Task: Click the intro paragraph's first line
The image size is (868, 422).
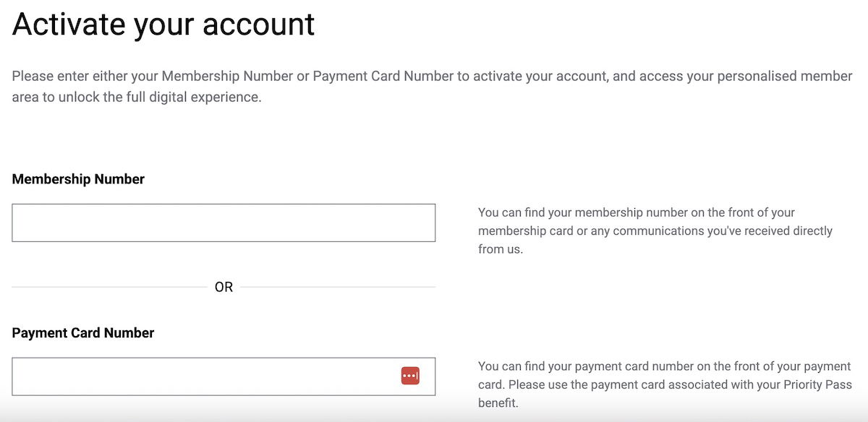Action: coord(432,76)
